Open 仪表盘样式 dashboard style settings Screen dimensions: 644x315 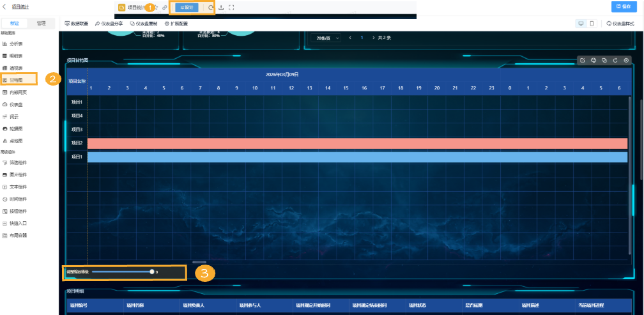tap(621, 23)
